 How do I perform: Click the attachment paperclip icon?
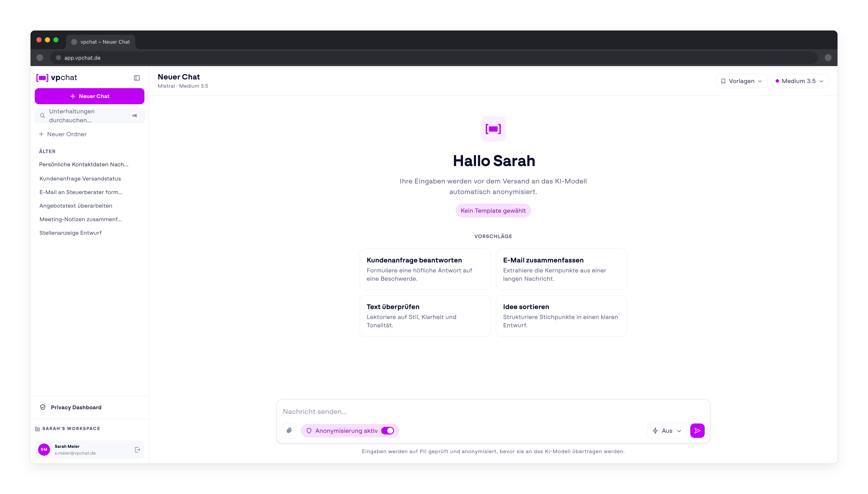coord(289,430)
